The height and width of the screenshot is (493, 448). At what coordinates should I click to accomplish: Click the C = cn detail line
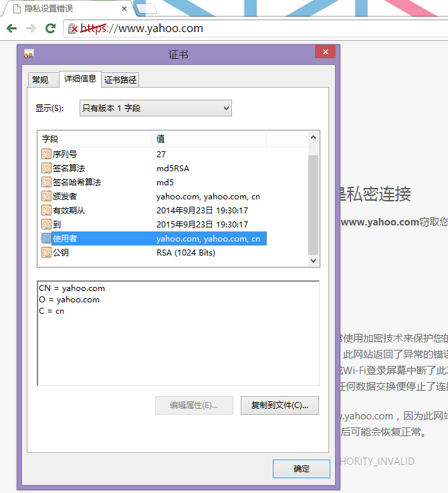(x=51, y=311)
